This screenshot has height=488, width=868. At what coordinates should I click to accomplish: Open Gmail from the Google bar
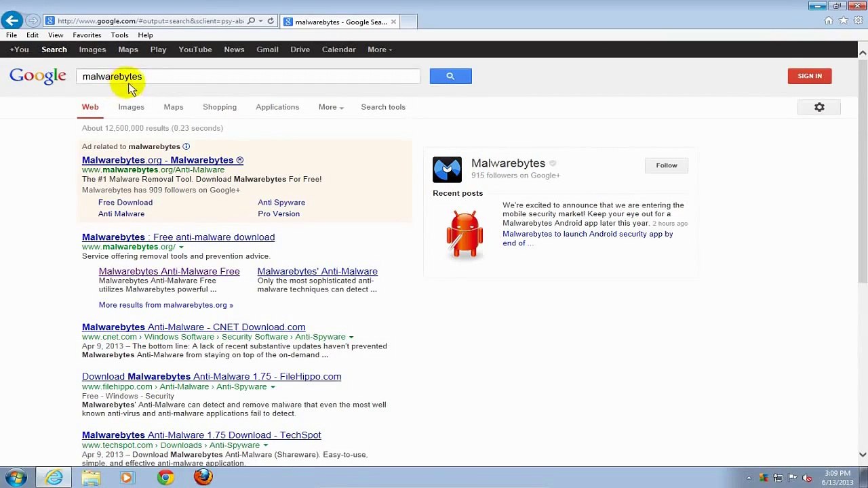267,49
